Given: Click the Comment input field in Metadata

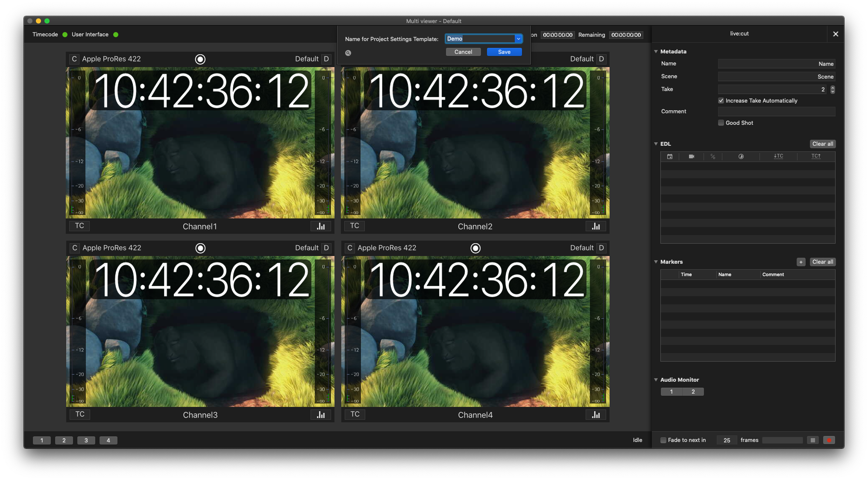Looking at the screenshot, I should 777,112.
